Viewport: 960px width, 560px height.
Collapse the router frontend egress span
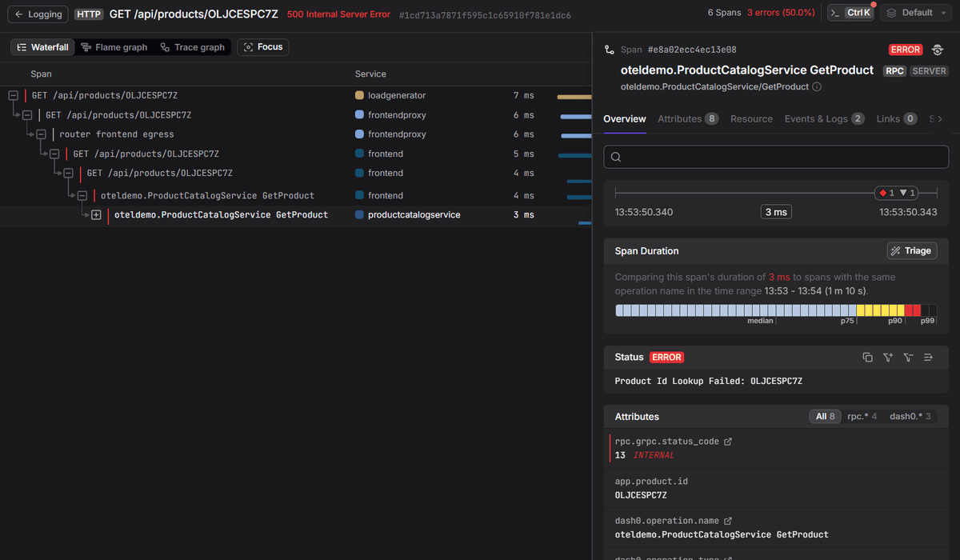click(x=41, y=134)
